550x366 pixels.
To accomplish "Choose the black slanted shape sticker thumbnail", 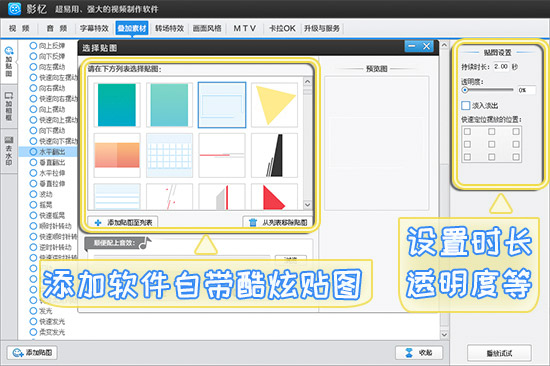I will point(274,155).
